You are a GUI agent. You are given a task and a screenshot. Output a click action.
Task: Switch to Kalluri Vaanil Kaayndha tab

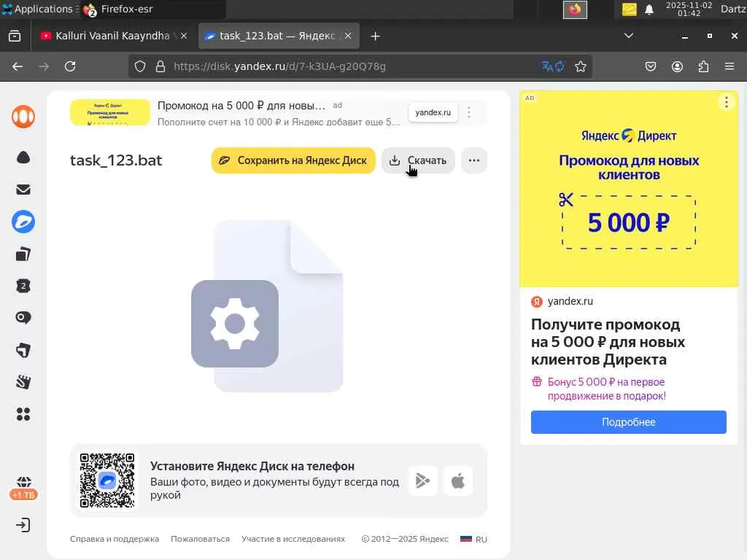112,36
